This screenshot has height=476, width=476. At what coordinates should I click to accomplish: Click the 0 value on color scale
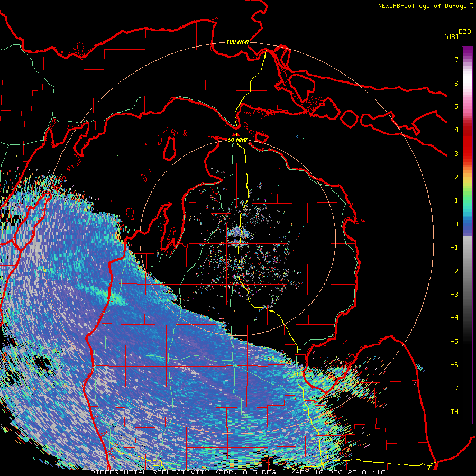pos(456,224)
